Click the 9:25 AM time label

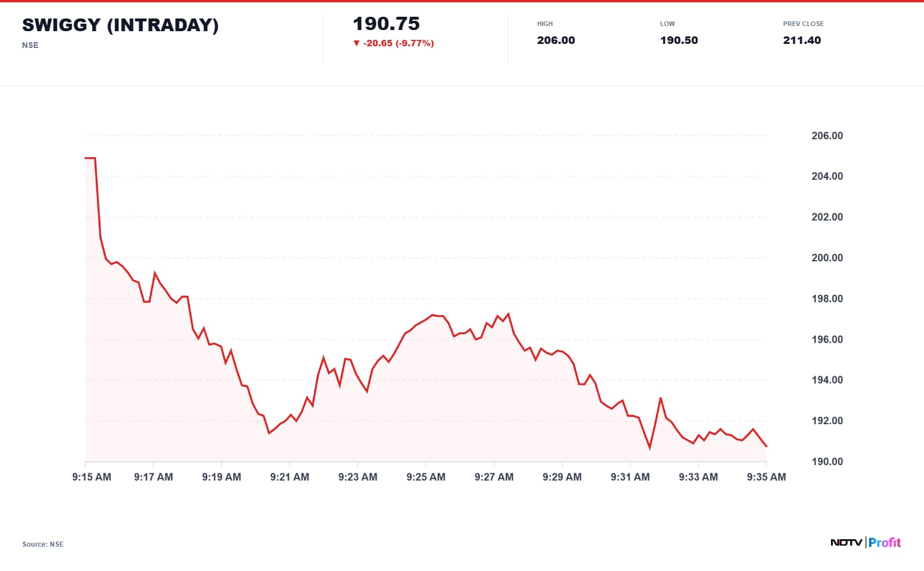tap(426, 477)
